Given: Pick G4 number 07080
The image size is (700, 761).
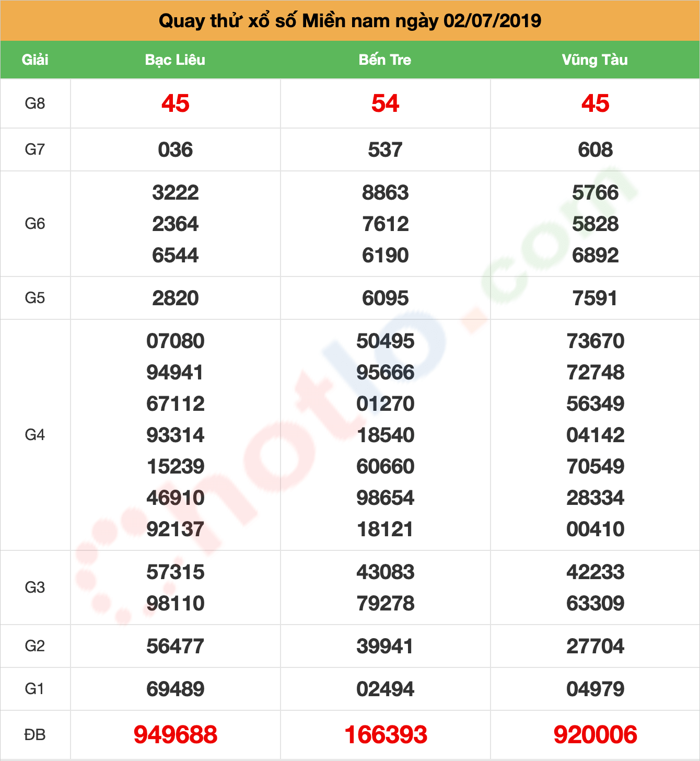Looking at the screenshot, I should click(x=176, y=341).
